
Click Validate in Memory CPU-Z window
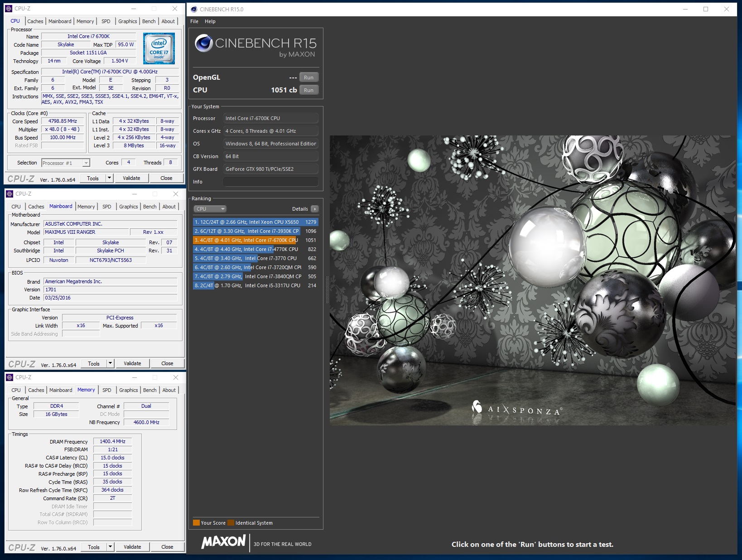[x=132, y=547]
